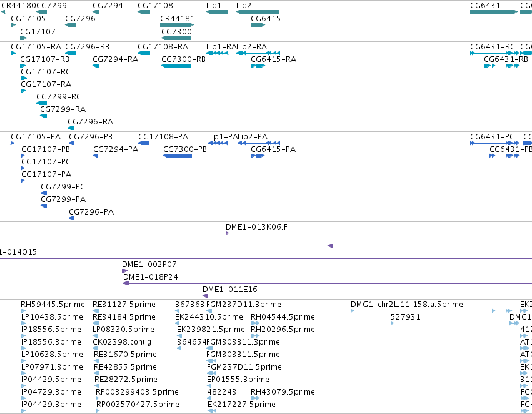This screenshot has height=414, width=532.
Task: Click EST RP003299403.5prime
Action: (x=98, y=398)
